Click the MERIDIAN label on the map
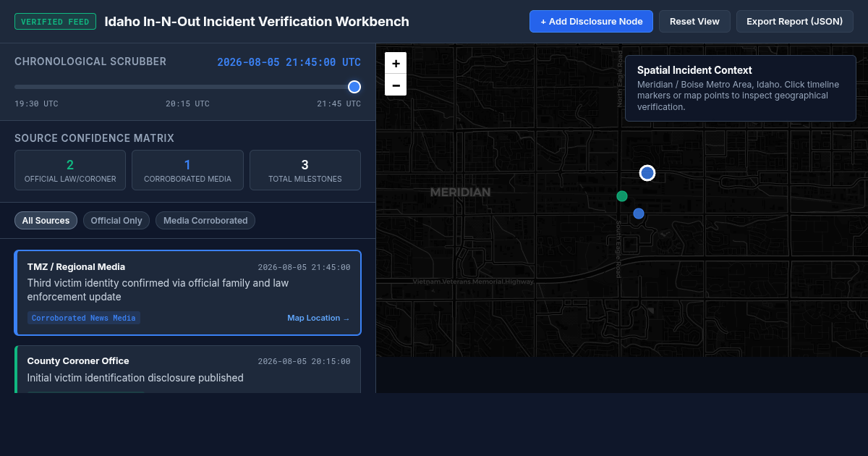The width and height of the screenshot is (868, 456). click(x=460, y=192)
